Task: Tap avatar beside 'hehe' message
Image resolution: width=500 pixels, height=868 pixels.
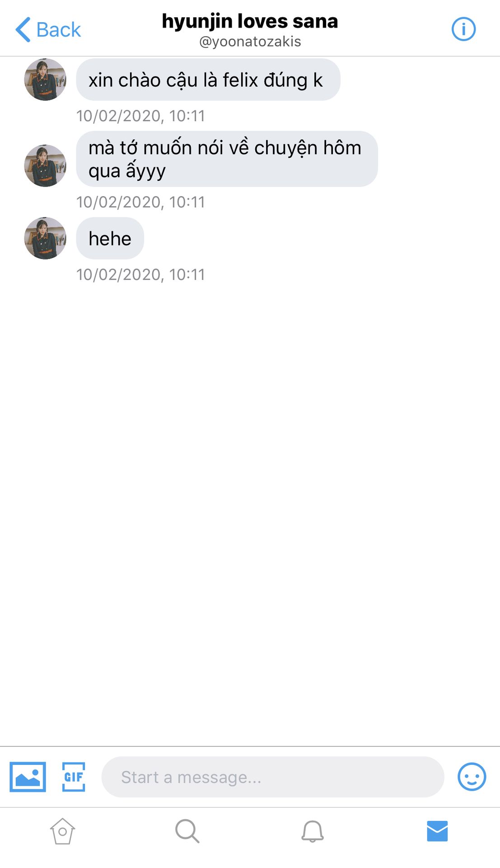Action: pos(45,238)
